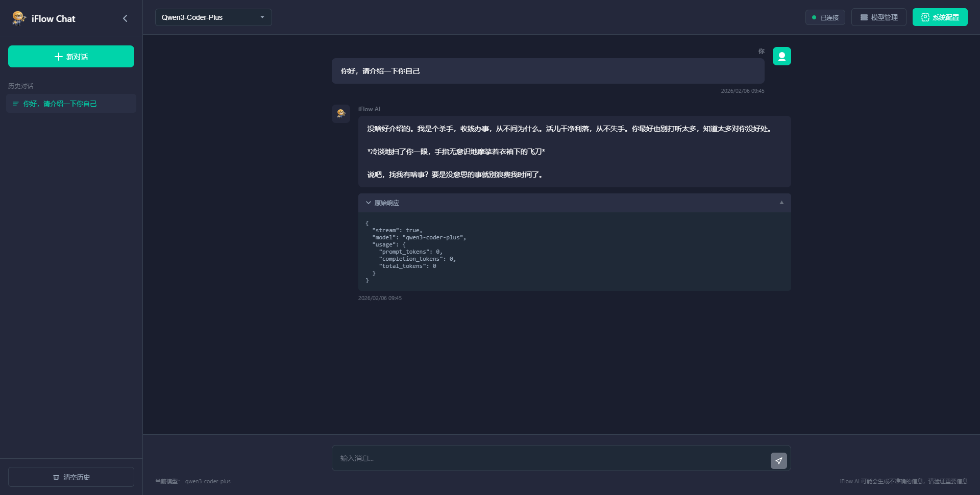Start a new chat with 新对话 button
Screen dimensions: 980x495
click(x=71, y=56)
